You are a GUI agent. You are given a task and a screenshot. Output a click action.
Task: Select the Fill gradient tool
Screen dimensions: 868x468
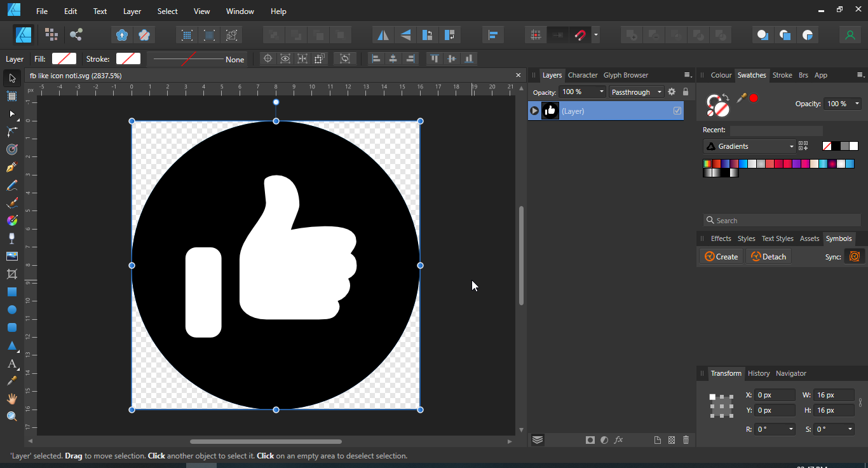(x=11, y=221)
